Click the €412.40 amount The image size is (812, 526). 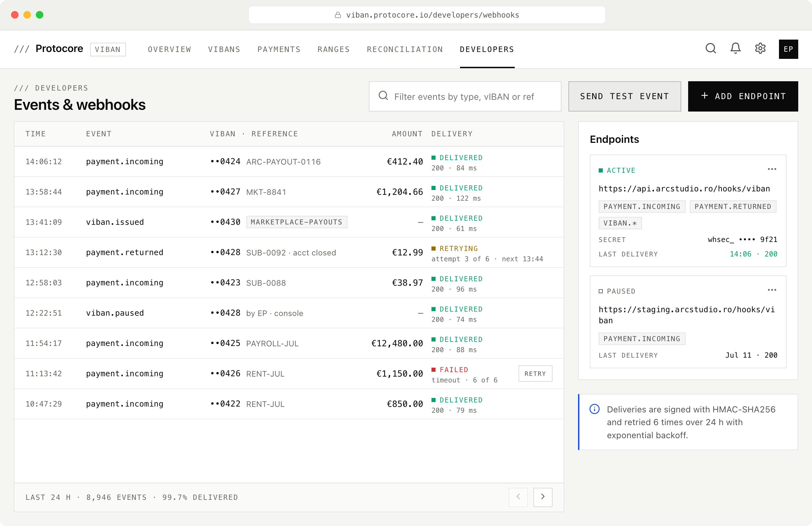pos(405,161)
